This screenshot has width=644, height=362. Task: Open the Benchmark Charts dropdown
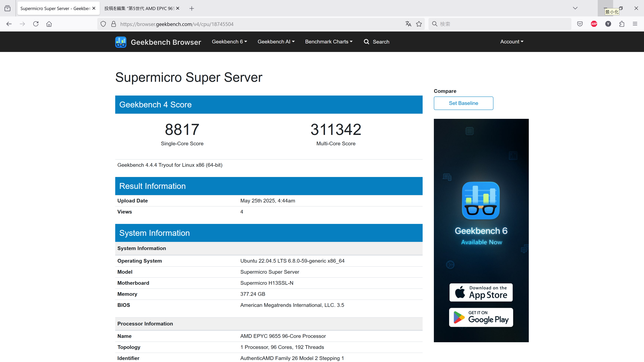[x=329, y=42]
